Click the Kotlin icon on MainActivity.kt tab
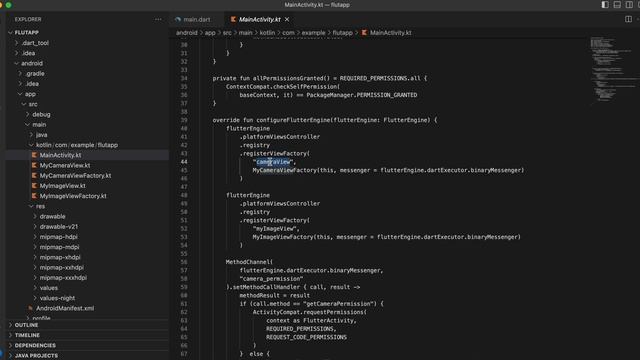Image resolution: width=640 pixels, height=360 pixels. point(233,19)
